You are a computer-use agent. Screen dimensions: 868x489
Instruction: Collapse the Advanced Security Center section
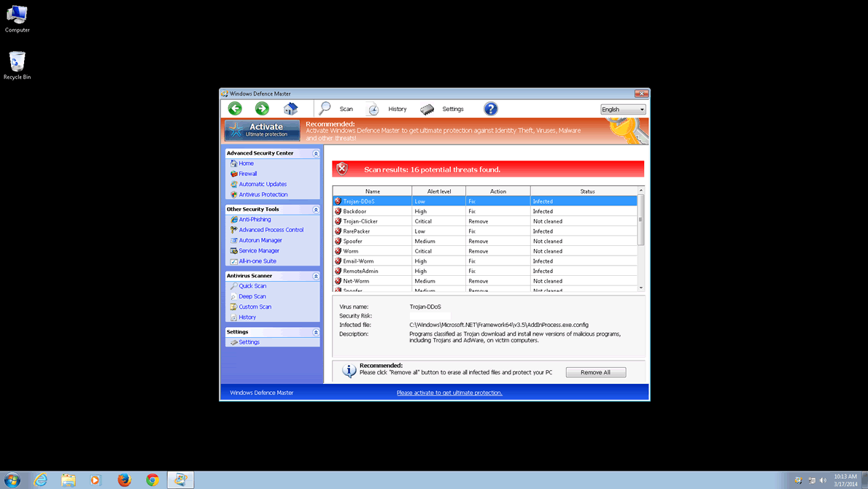pos(316,153)
